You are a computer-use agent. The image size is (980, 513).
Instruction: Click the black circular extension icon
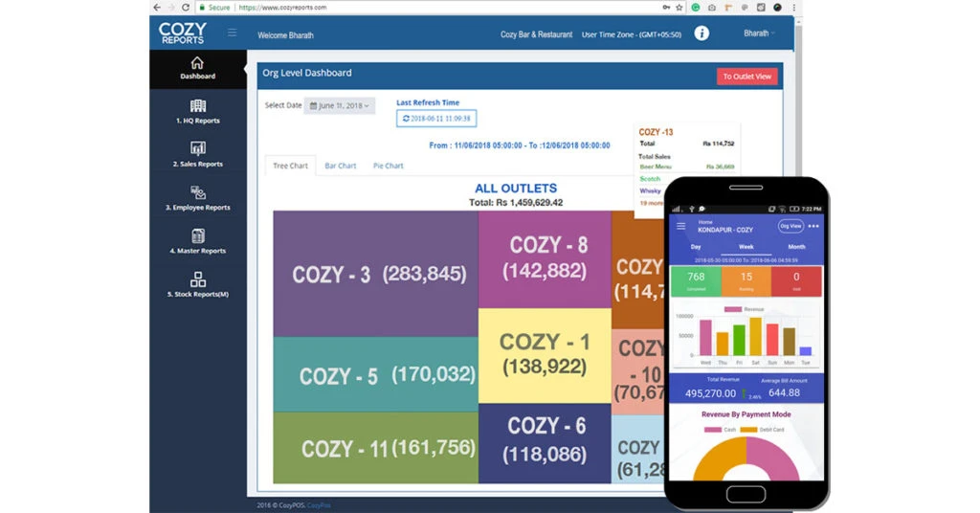pyautogui.click(x=777, y=8)
